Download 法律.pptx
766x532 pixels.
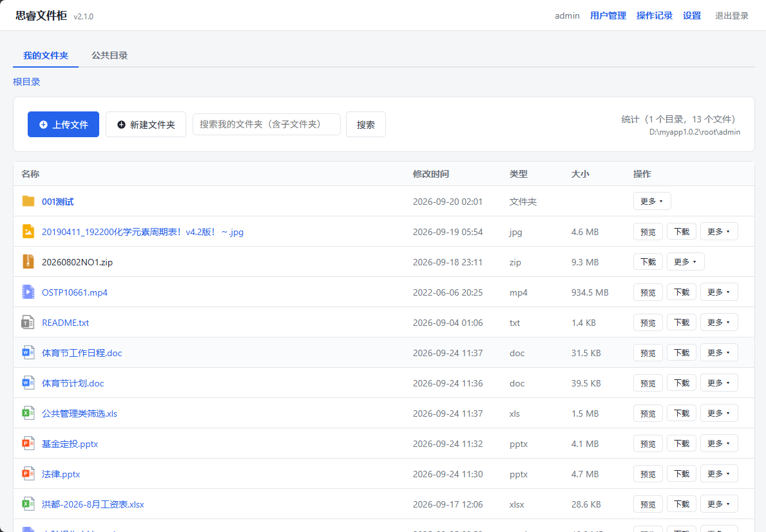coord(682,474)
